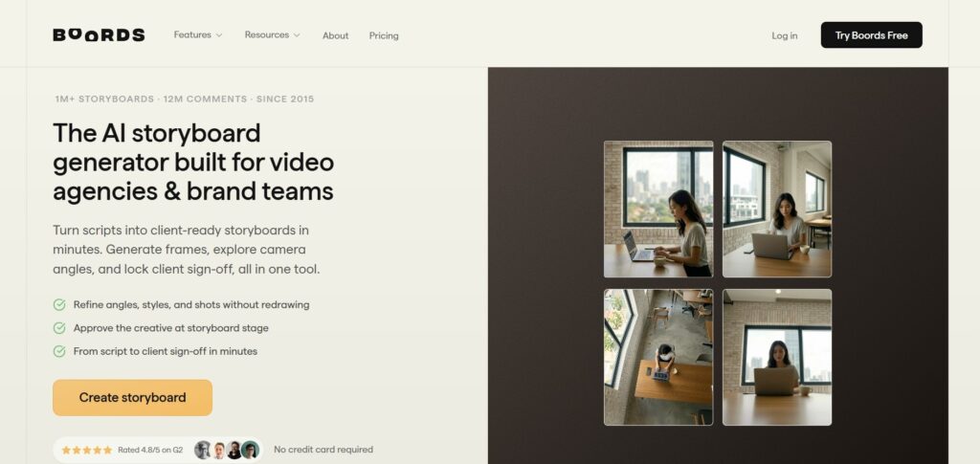Click the Rated 4.8/5 on G2 text
The height and width of the screenshot is (464, 980).
(x=150, y=450)
